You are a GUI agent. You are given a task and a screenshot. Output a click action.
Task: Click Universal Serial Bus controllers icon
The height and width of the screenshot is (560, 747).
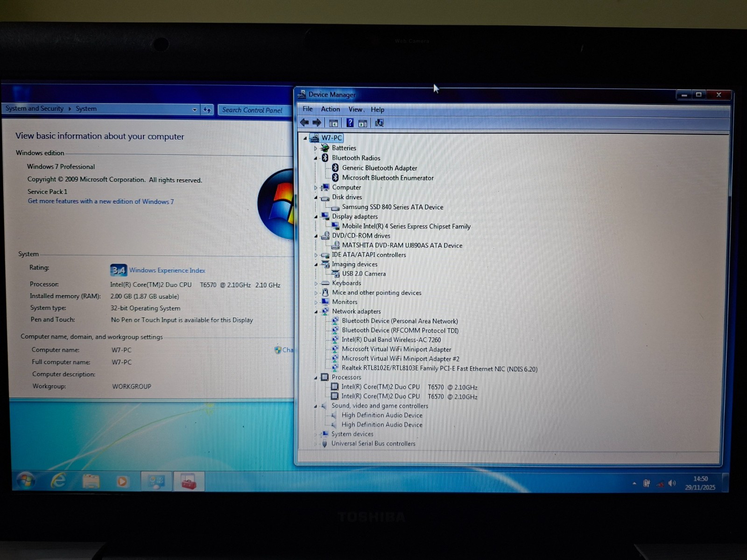tap(324, 444)
